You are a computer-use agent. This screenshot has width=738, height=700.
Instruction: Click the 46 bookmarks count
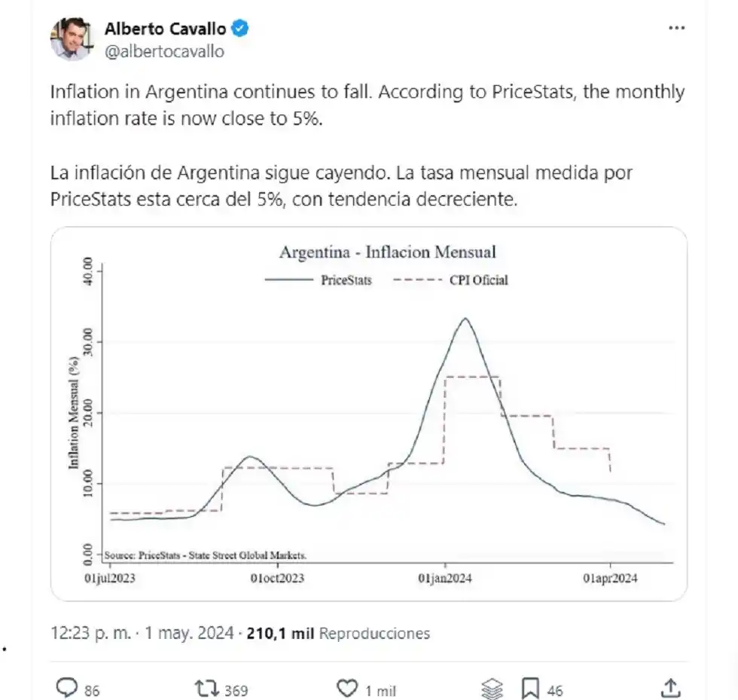pos(555,689)
